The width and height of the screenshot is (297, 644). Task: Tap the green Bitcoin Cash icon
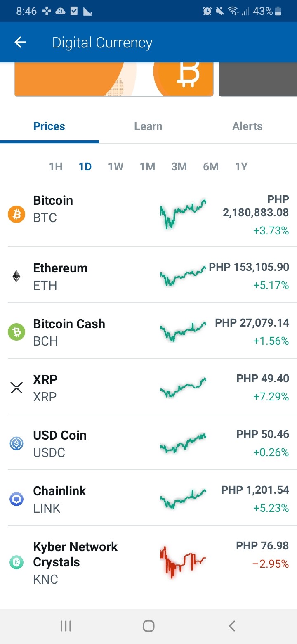click(x=16, y=332)
